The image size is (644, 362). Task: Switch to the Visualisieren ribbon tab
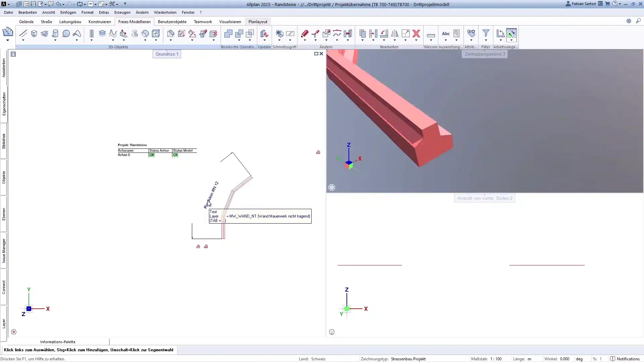point(230,21)
